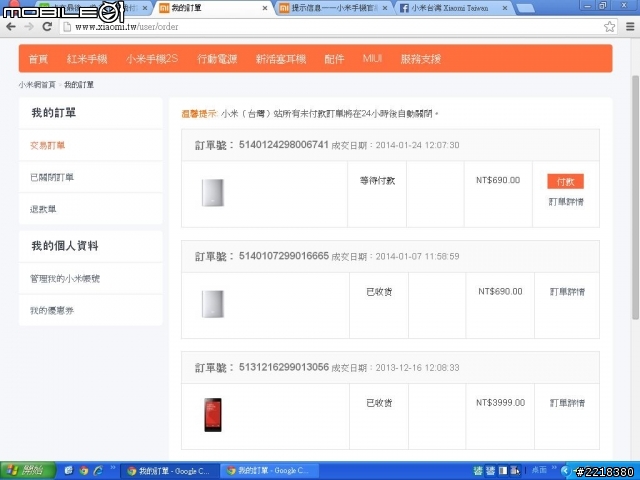Click the browser forward arrow
Image resolution: width=640 pixels, height=480 pixels.
point(29,27)
